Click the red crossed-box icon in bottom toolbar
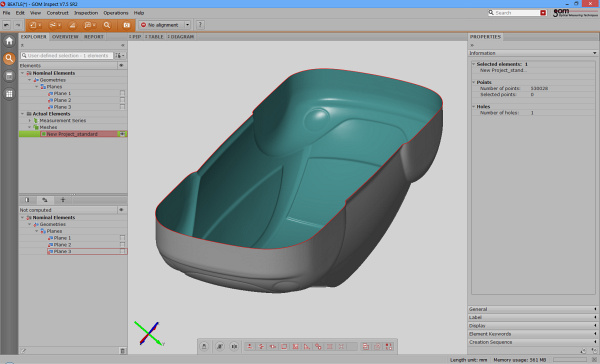Screen dimensions: 600x364 [x=295, y=346]
